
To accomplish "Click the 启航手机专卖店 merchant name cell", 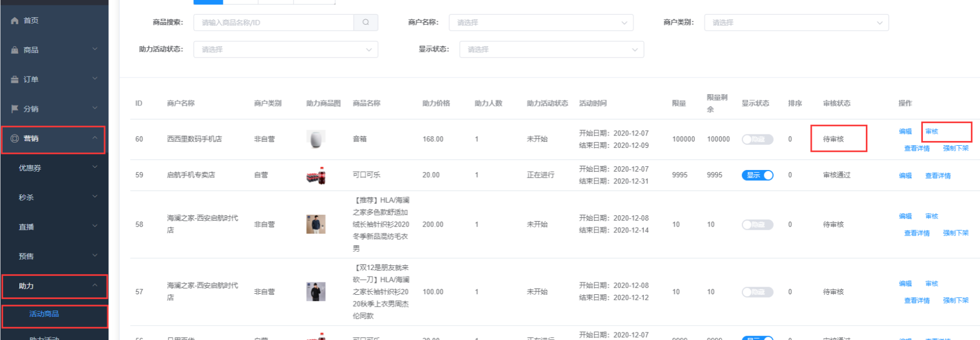I will coord(191,175).
